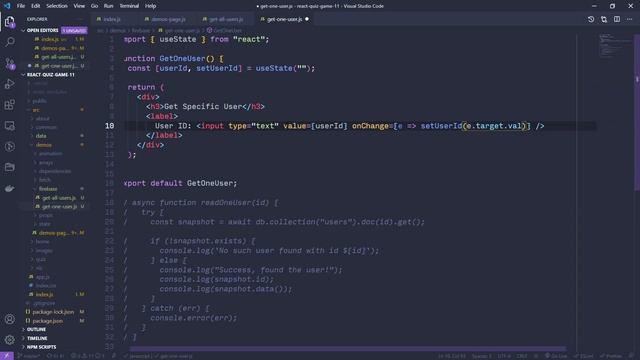Open the Edit menu

pos(36,6)
